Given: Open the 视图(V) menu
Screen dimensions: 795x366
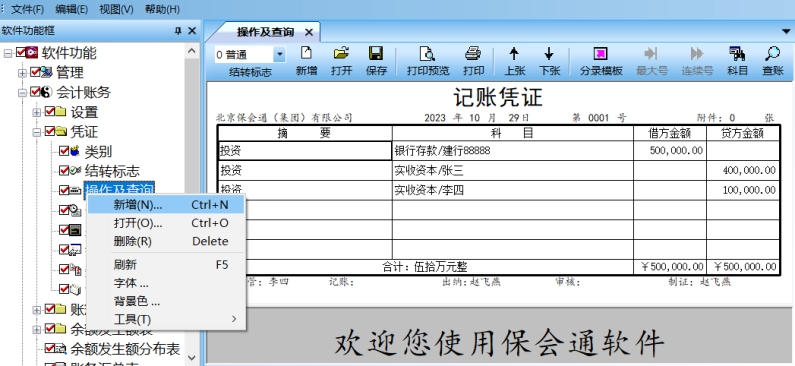Looking at the screenshot, I should 116,9.
